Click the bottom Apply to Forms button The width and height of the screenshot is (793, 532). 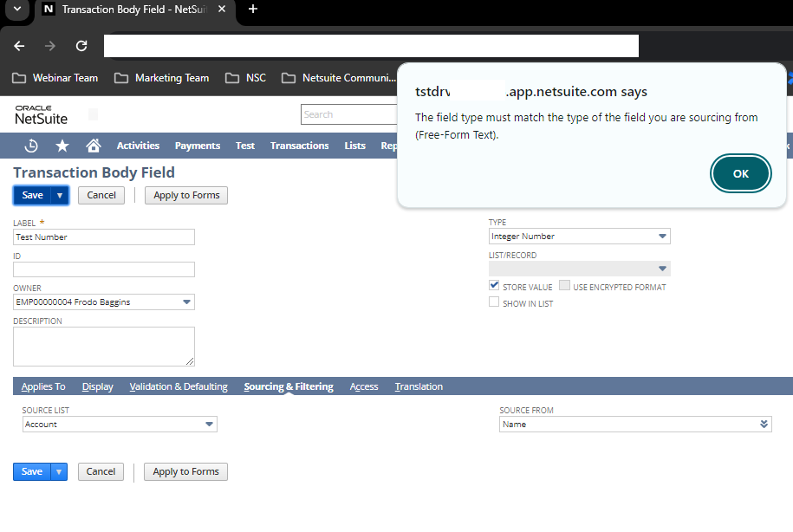pos(185,472)
